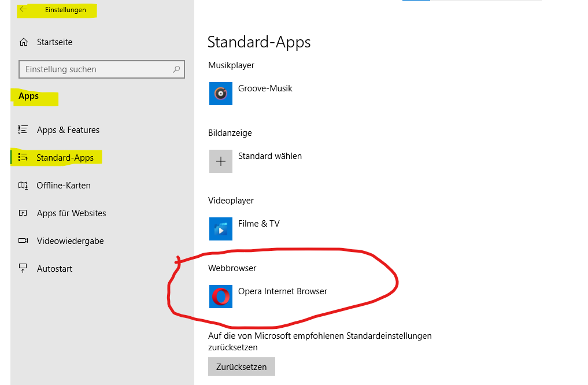Click the plus icon under Bildanzeige
Viewport: 588px width, 385px height.
220,161
